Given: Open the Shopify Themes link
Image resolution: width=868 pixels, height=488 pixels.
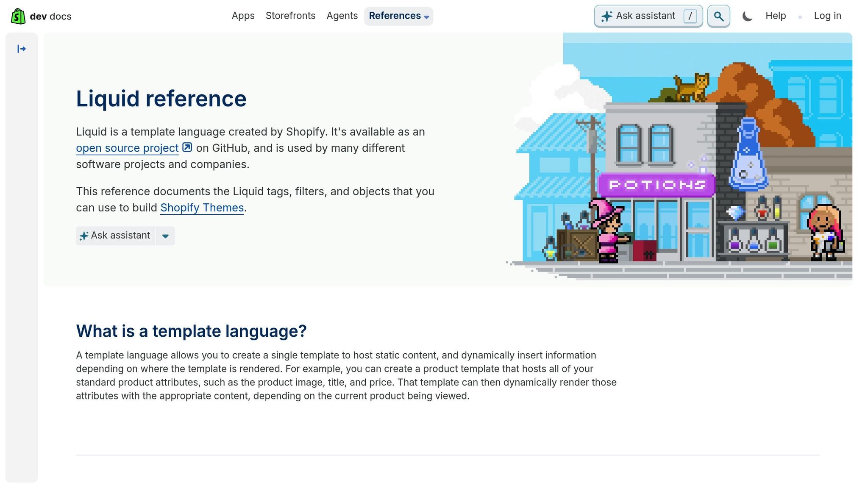Looking at the screenshot, I should (202, 208).
